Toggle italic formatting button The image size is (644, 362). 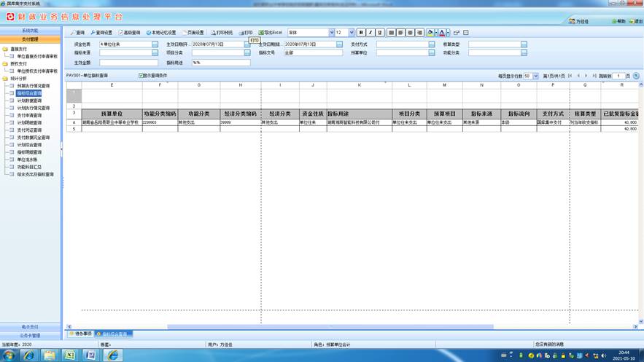pyautogui.click(x=371, y=32)
